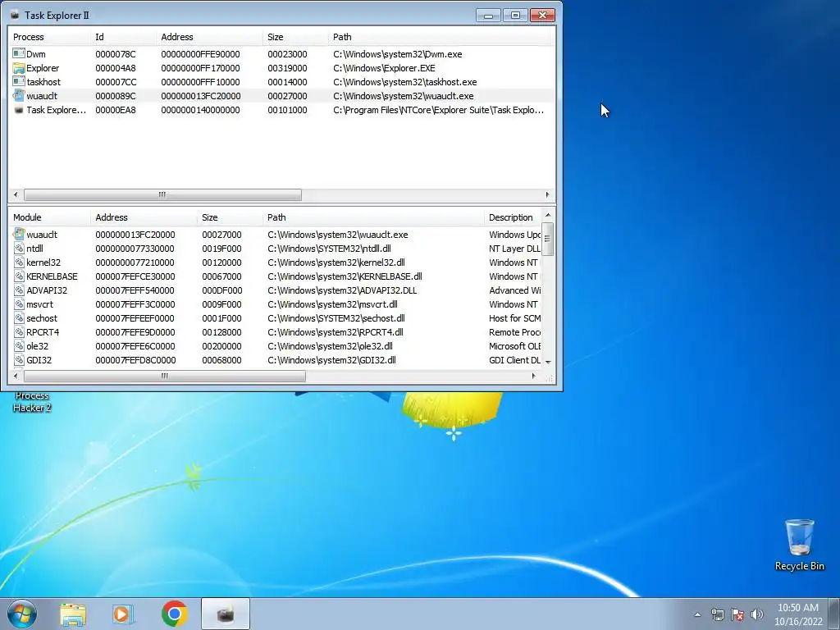Click the module list scroll left arrow

(x=16, y=376)
